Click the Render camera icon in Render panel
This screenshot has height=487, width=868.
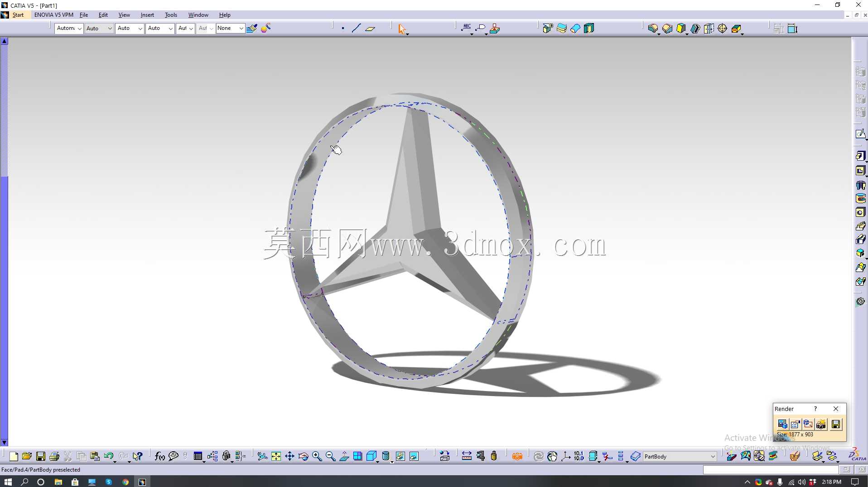tap(821, 424)
